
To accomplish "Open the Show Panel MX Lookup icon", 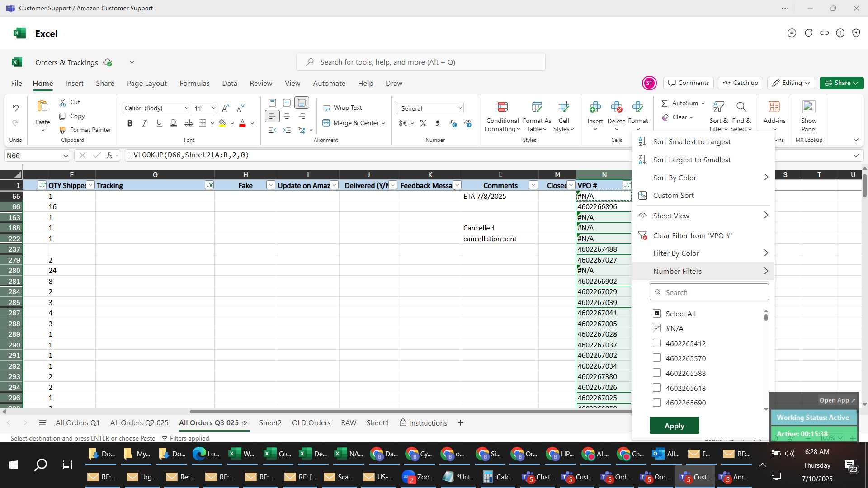I will click(x=808, y=107).
